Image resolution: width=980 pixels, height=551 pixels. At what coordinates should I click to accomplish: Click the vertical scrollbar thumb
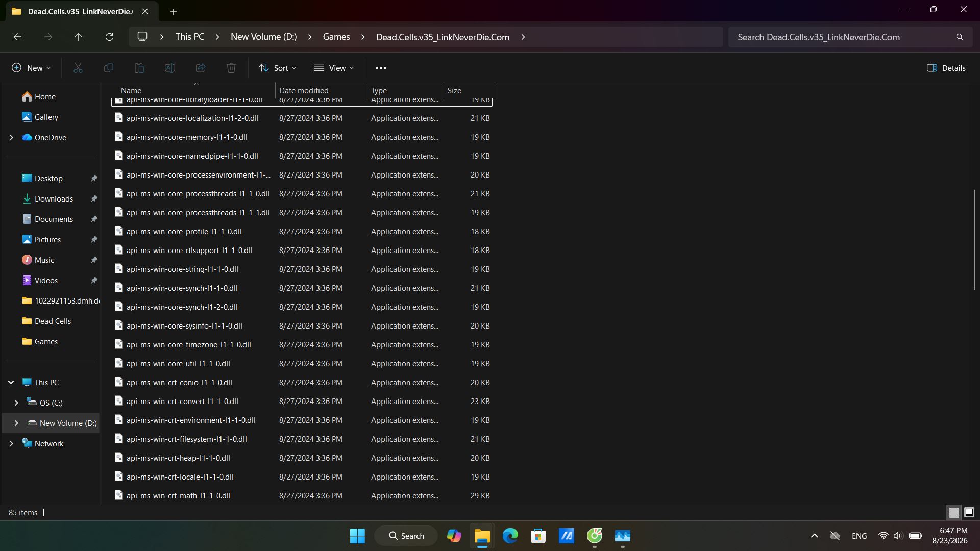point(974,240)
